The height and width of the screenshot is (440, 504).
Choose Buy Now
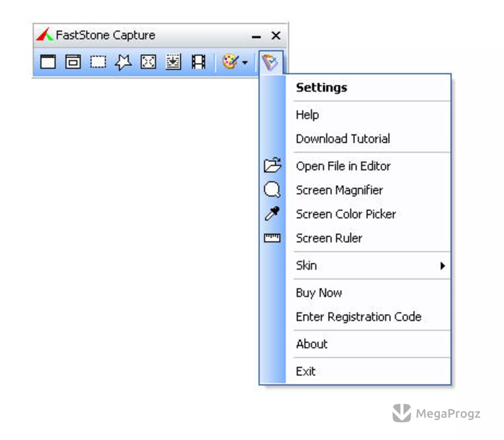[368, 293]
